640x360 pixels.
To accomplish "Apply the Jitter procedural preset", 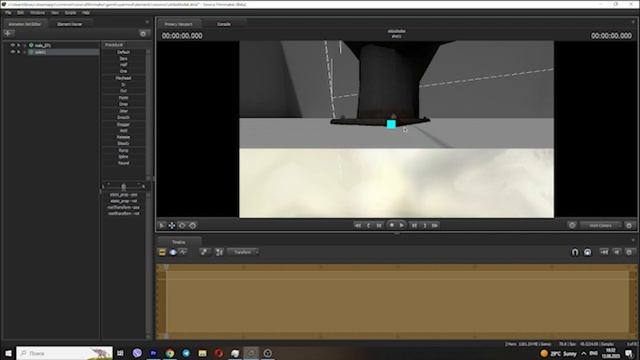I will 123,111.
